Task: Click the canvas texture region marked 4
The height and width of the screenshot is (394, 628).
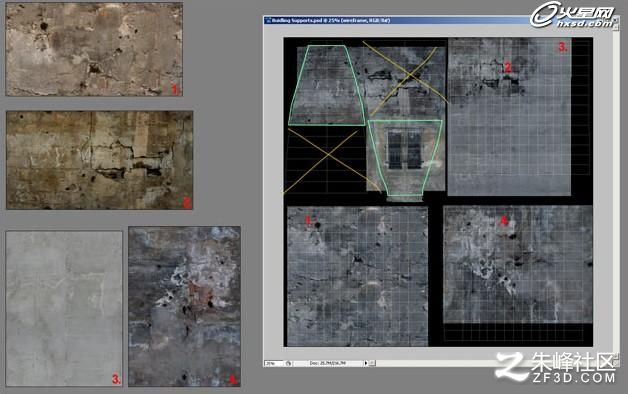Action: click(518, 264)
